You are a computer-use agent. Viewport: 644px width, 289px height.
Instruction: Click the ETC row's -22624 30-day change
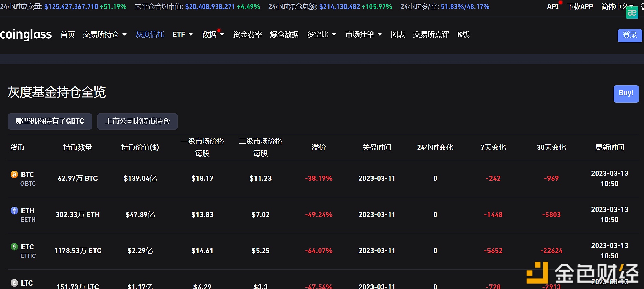coord(552,251)
